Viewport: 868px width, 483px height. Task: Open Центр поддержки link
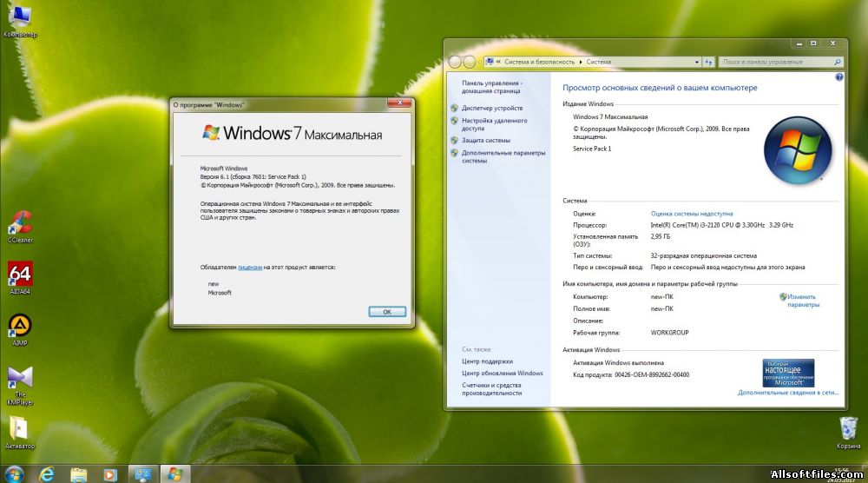[x=487, y=361]
